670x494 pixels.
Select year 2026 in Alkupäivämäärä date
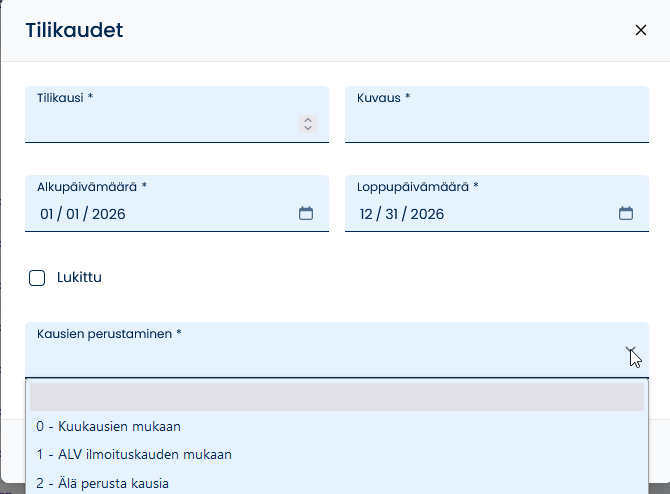tap(109, 214)
